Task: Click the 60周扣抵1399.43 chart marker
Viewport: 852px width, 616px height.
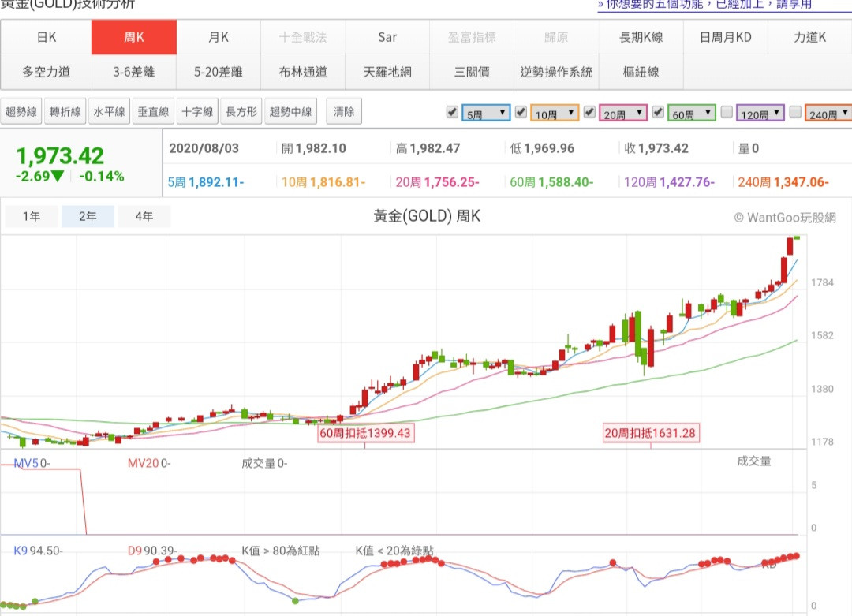Action: coord(365,433)
